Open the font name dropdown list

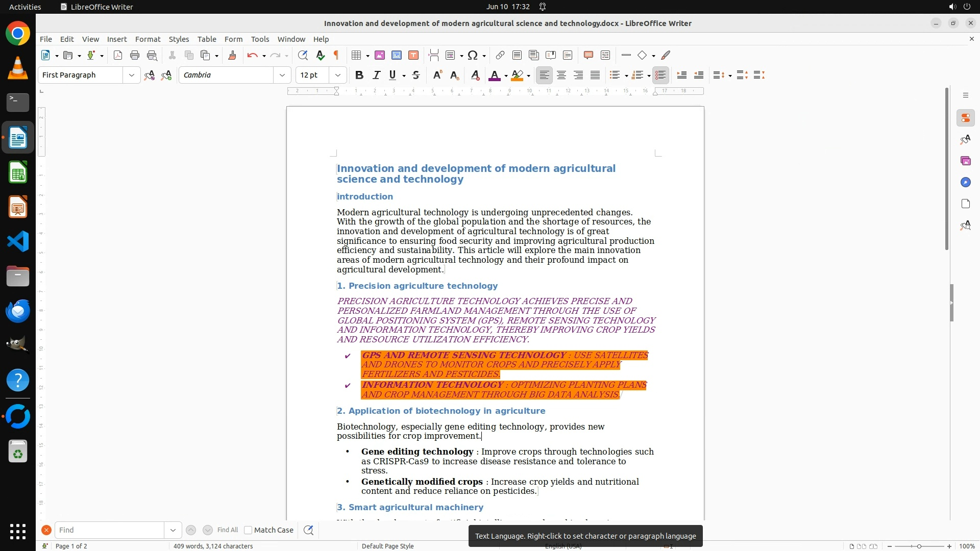(x=282, y=76)
